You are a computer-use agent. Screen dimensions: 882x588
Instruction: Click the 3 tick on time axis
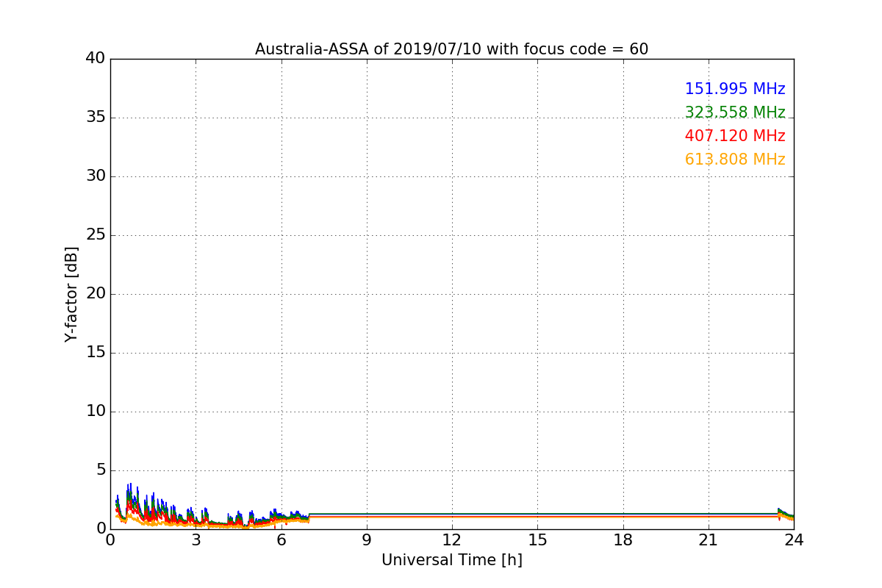pyautogui.click(x=196, y=540)
